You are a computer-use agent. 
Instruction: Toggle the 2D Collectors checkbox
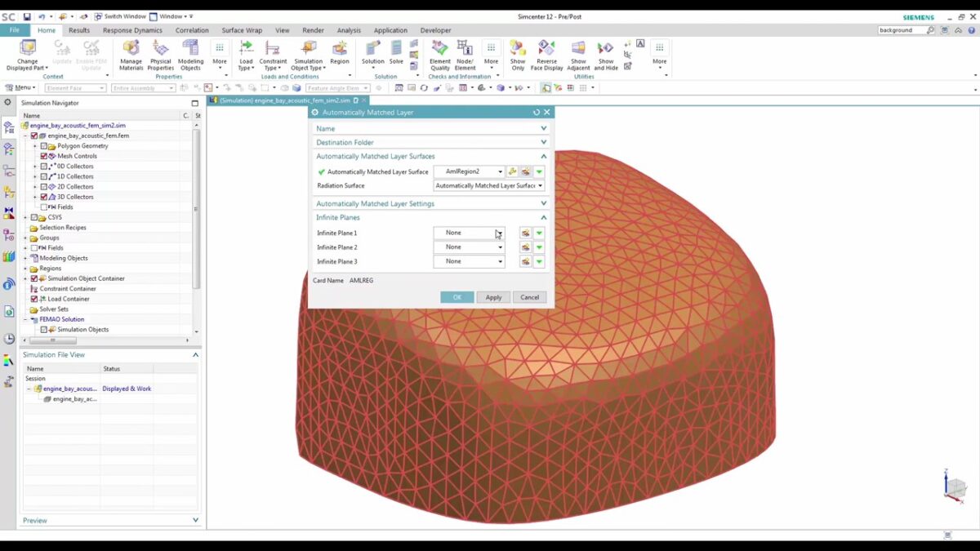[44, 187]
